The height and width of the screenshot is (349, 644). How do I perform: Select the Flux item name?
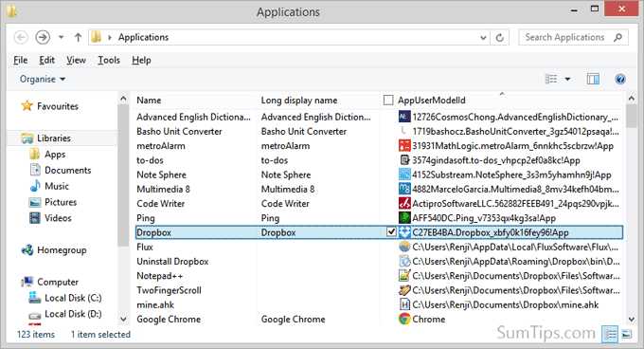point(145,248)
